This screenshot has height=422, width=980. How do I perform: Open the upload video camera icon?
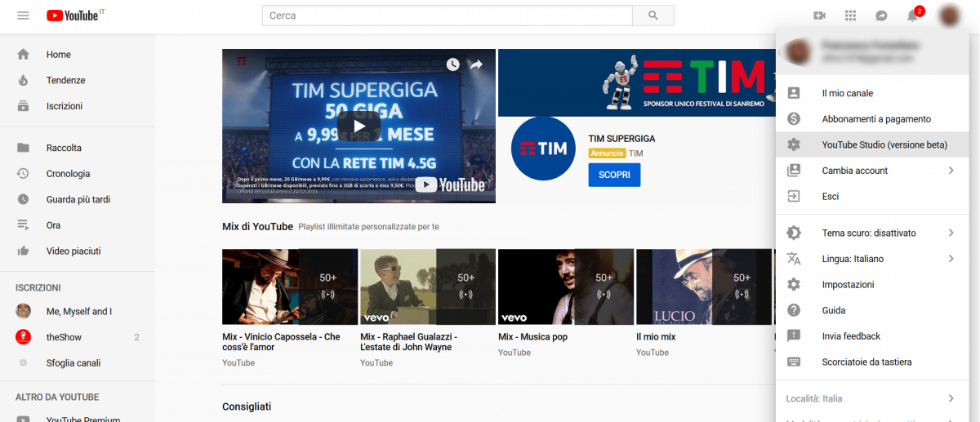[x=820, y=16]
